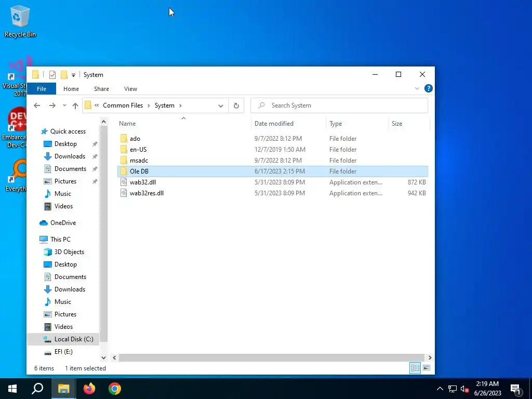This screenshot has height=399, width=532.
Task: Switch to Details view layout button
Action: [415, 368]
